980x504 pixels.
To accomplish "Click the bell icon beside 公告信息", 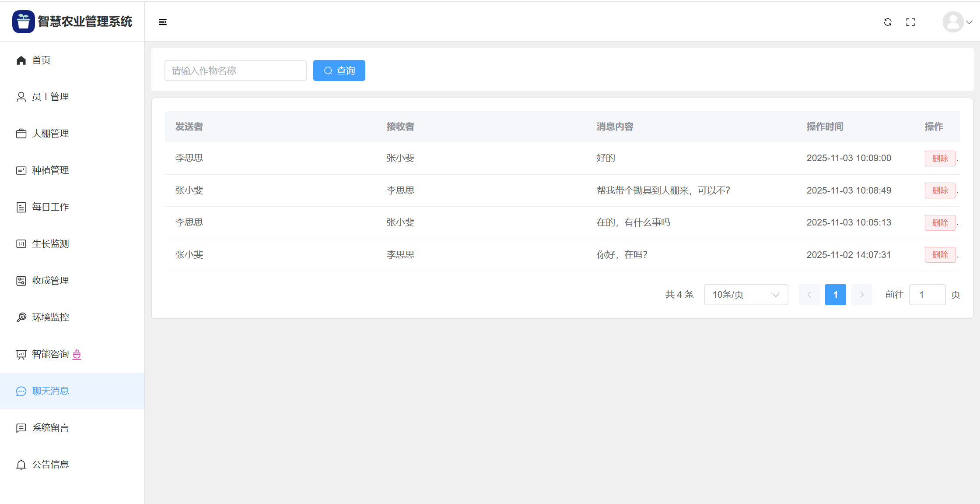I will [x=21, y=465].
